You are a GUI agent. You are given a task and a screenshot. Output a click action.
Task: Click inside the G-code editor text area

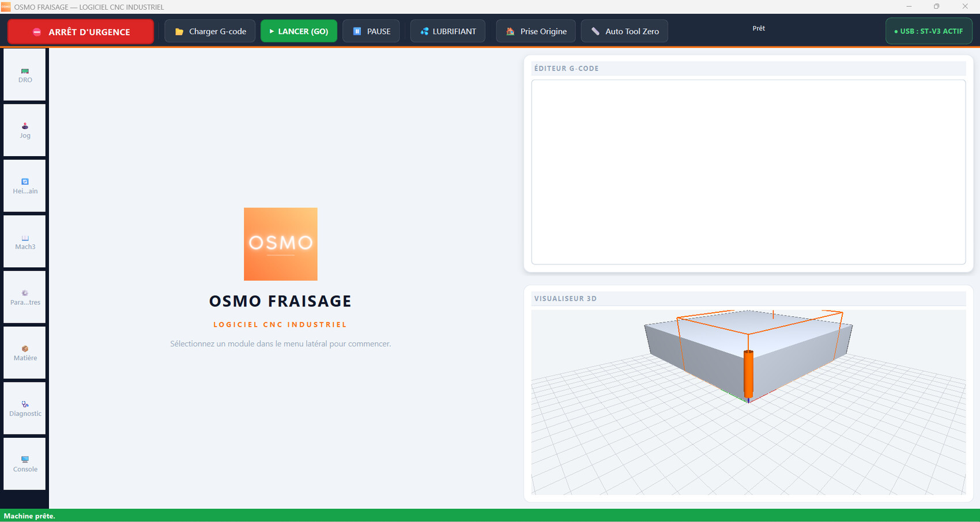tap(748, 172)
